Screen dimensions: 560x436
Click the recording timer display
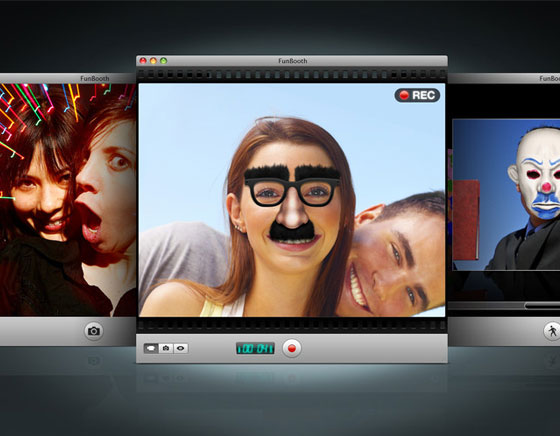(255, 348)
